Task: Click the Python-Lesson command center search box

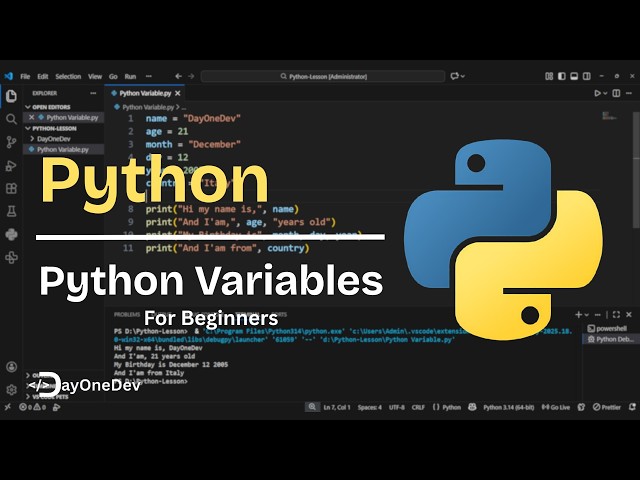Action: (323, 76)
